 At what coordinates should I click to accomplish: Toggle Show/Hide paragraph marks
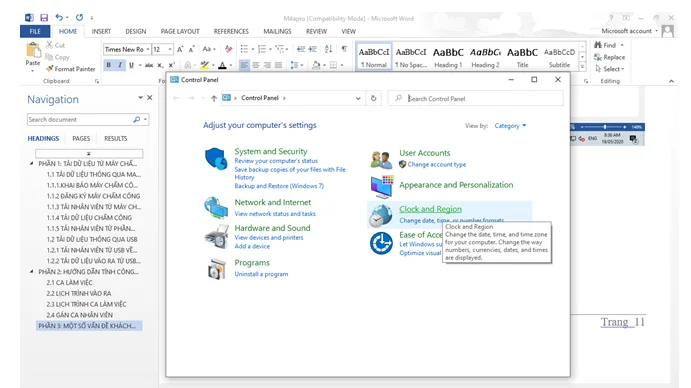344,49
